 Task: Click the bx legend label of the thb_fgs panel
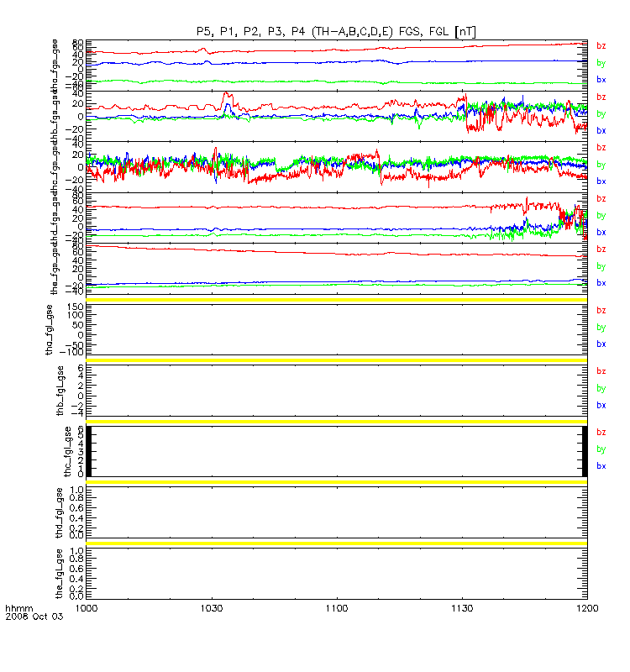(601, 130)
